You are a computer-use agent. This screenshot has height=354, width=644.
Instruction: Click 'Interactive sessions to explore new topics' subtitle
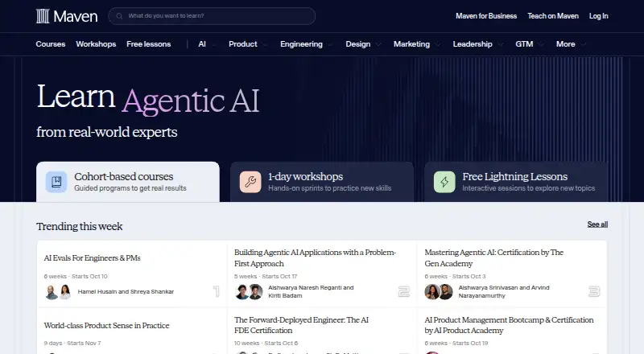click(529, 188)
